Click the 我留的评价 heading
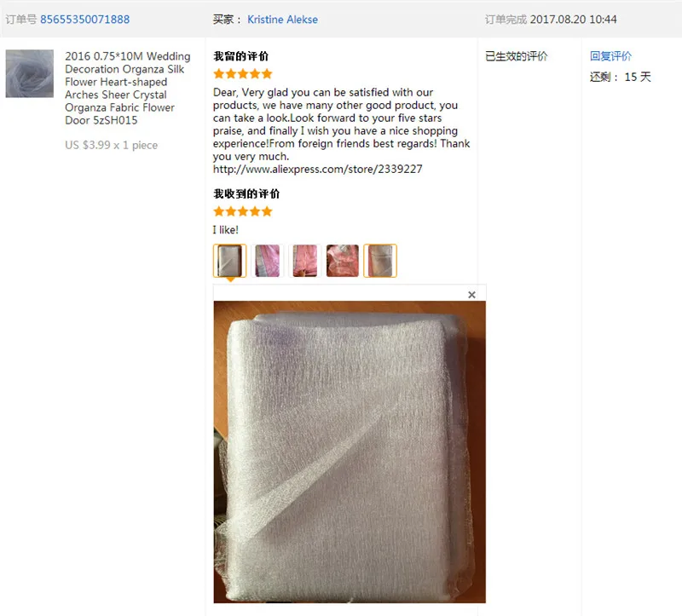Image resolution: width=682 pixels, height=616 pixels. pyautogui.click(x=241, y=56)
